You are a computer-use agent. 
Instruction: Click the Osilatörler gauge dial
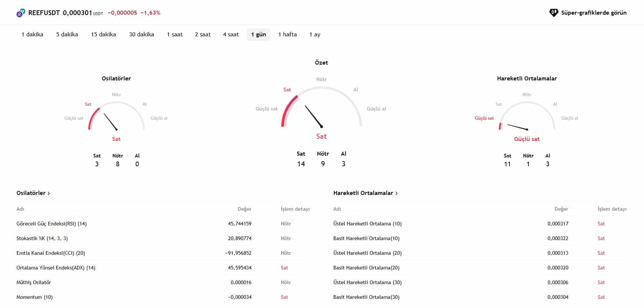point(116,116)
